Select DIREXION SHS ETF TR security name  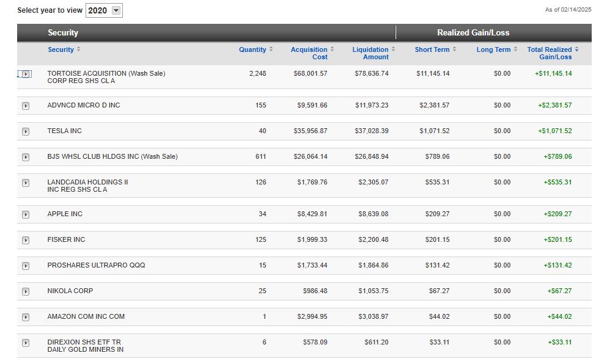pos(85,346)
